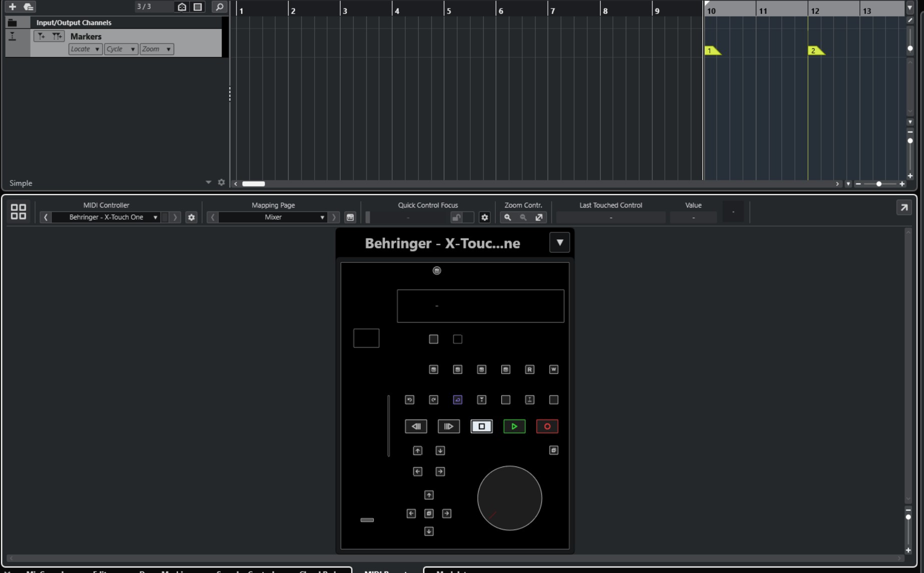This screenshot has width=924, height=573.
Task: Toggle the W automation button on the surface
Action: coord(554,369)
